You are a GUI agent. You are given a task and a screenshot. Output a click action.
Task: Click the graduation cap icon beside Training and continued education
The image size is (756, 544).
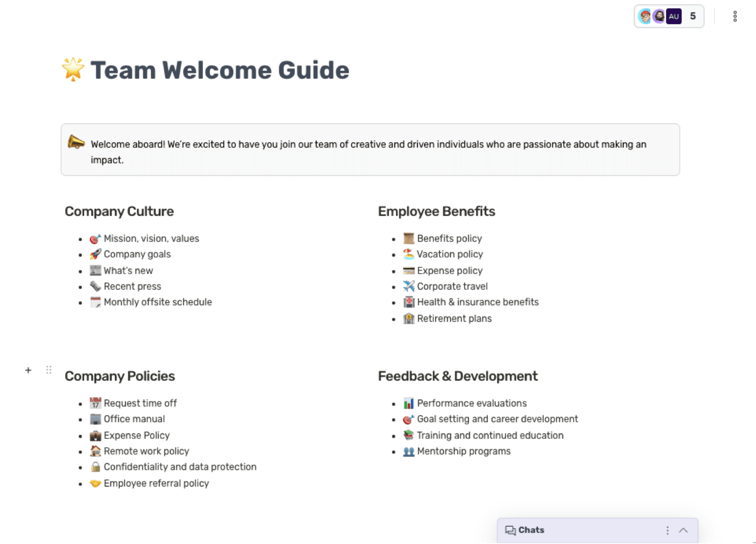(x=409, y=435)
